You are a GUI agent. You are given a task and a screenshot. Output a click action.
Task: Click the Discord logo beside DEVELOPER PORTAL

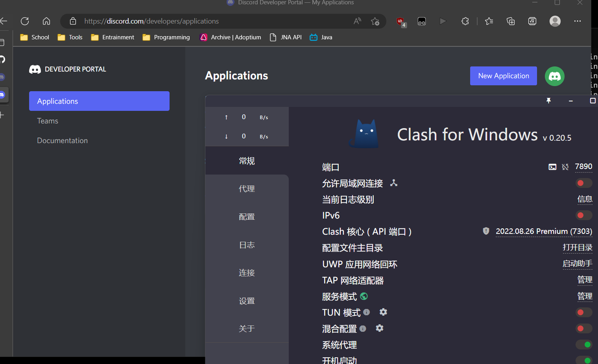point(35,70)
